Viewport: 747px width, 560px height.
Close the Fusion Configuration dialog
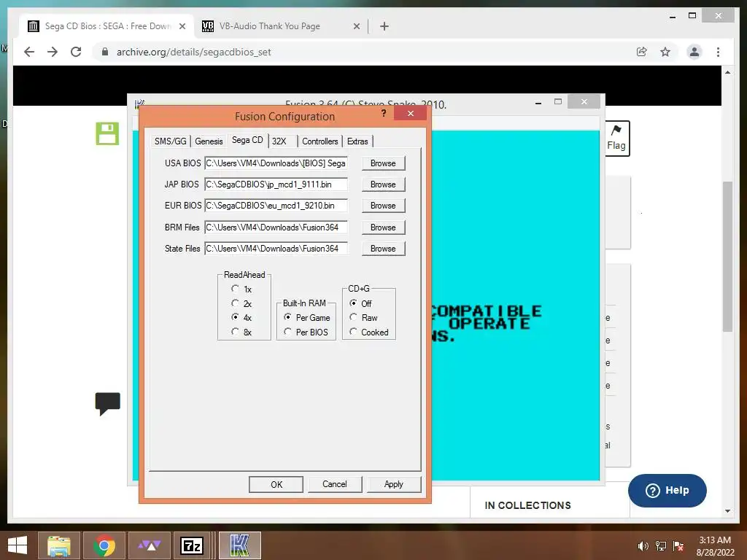(410, 113)
